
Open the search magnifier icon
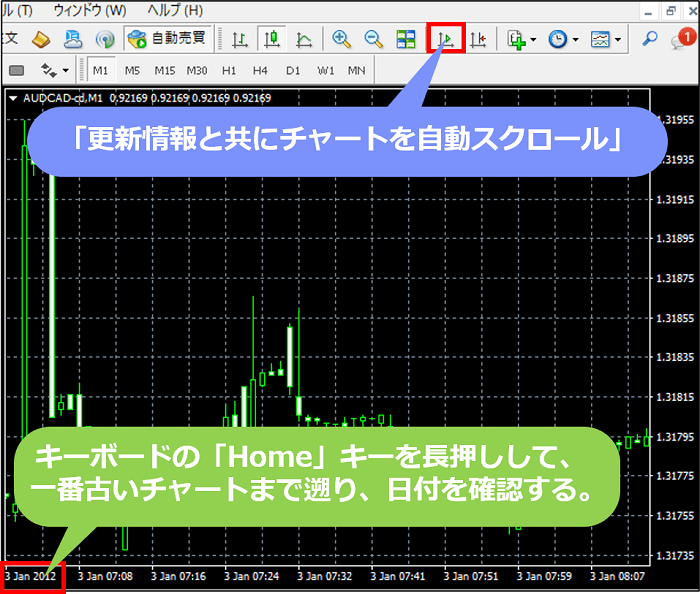(649, 40)
